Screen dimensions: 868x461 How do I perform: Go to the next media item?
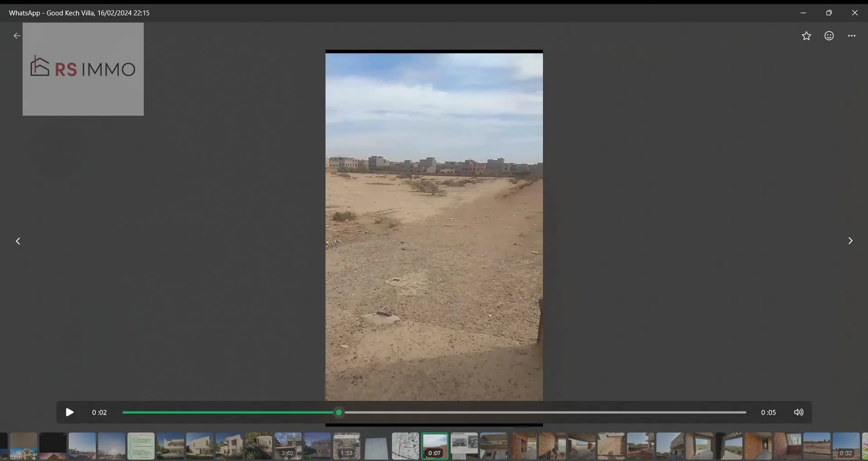point(850,241)
